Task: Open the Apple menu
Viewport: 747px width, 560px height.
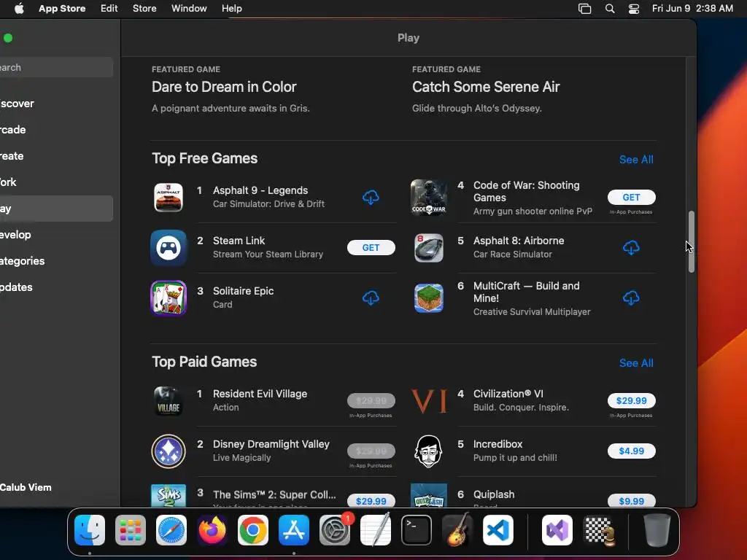Action: [x=19, y=9]
